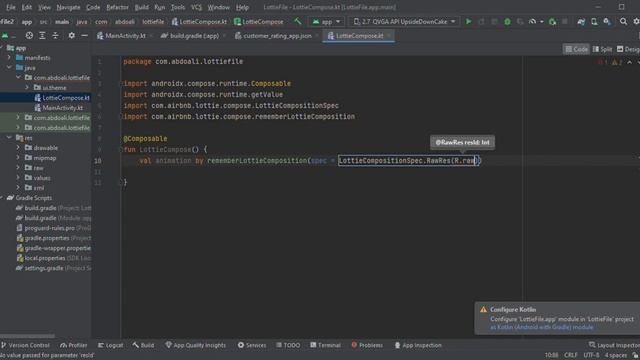Click Attach Debugger to Android Process icon

552,21
